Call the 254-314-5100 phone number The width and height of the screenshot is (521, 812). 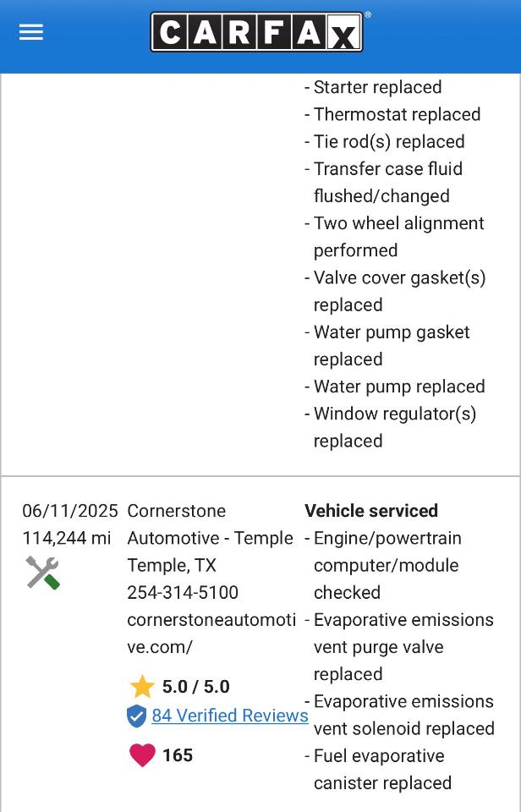tap(183, 592)
